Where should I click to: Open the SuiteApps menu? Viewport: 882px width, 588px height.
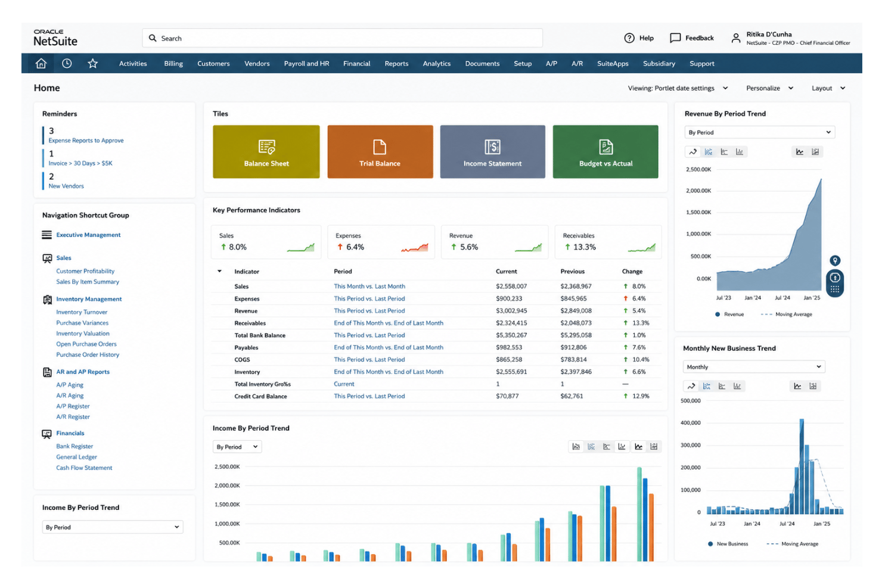point(613,64)
